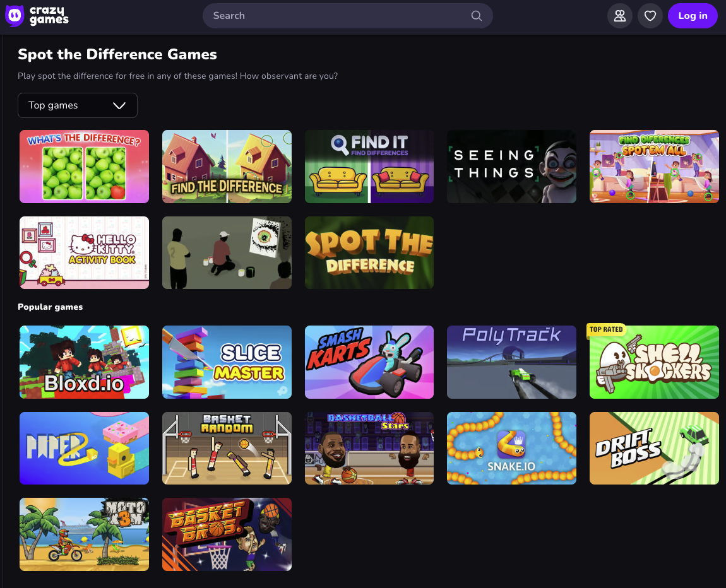Viewport: 726px width, 588px height.
Task: Open What's the Difference apples game
Action: [x=84, y=167]
